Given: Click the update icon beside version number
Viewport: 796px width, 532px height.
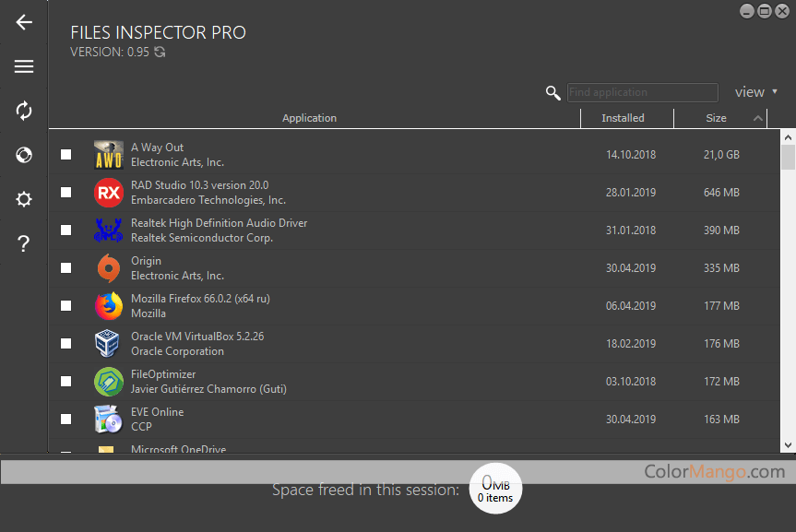Looking at the screenshot, I should pyautogui.click(x=160, y=53).
